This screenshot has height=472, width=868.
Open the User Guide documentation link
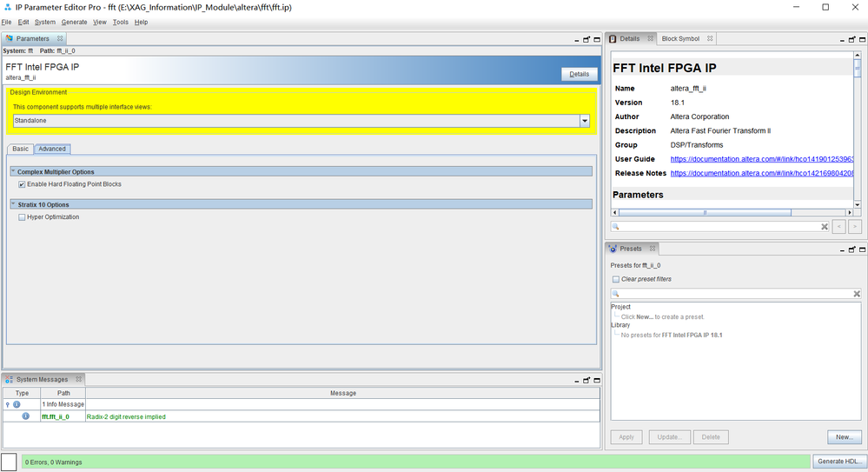tap(762, 159)
